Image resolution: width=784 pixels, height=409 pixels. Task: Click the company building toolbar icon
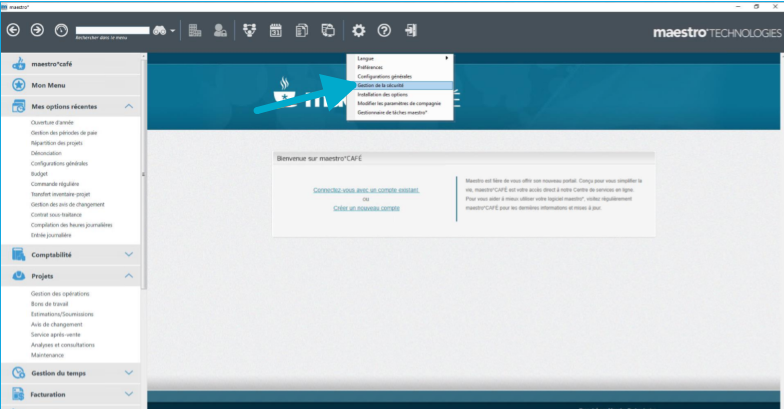point(195,30)
